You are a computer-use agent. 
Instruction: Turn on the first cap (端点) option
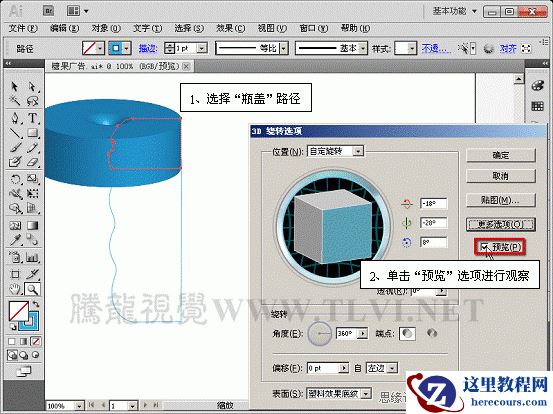pyautogui.click(x=407, y=334)
